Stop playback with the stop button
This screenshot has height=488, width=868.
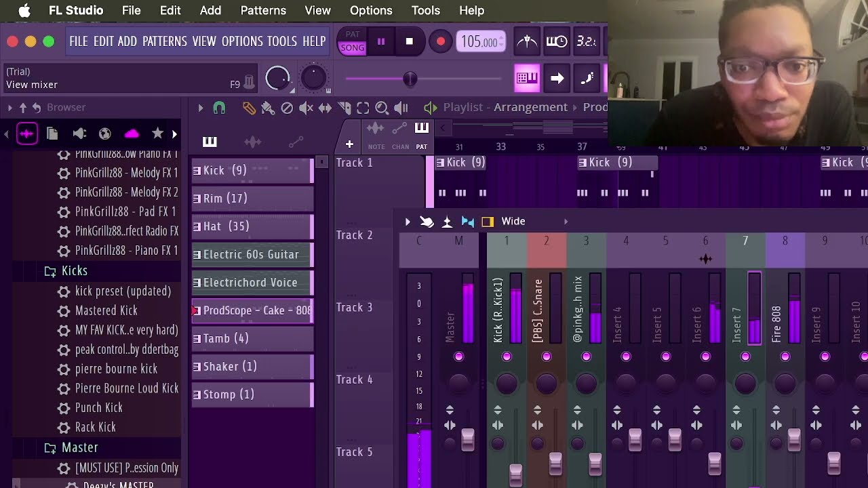point(409,41)
